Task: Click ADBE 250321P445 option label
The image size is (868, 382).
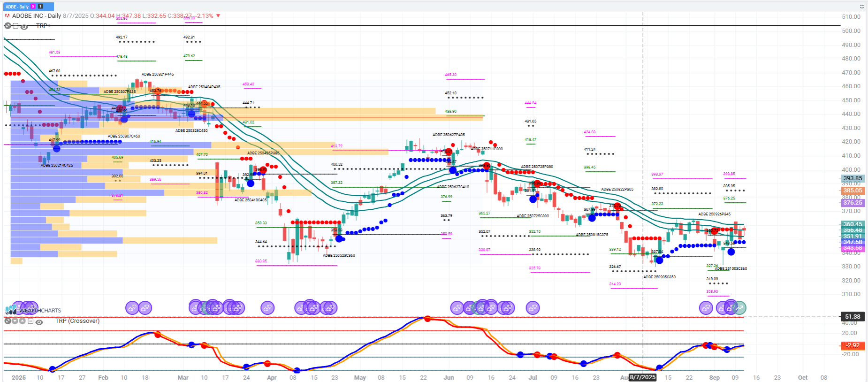Action: point(158,74)
